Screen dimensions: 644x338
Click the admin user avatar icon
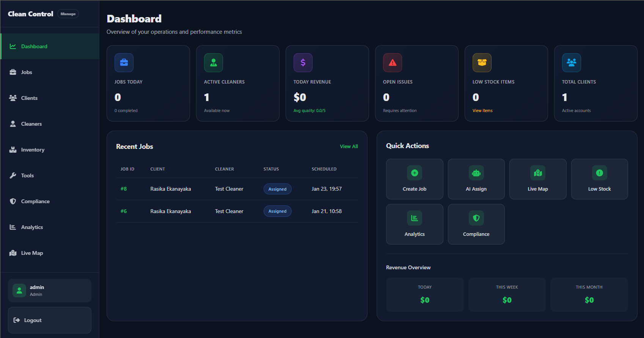19,291
